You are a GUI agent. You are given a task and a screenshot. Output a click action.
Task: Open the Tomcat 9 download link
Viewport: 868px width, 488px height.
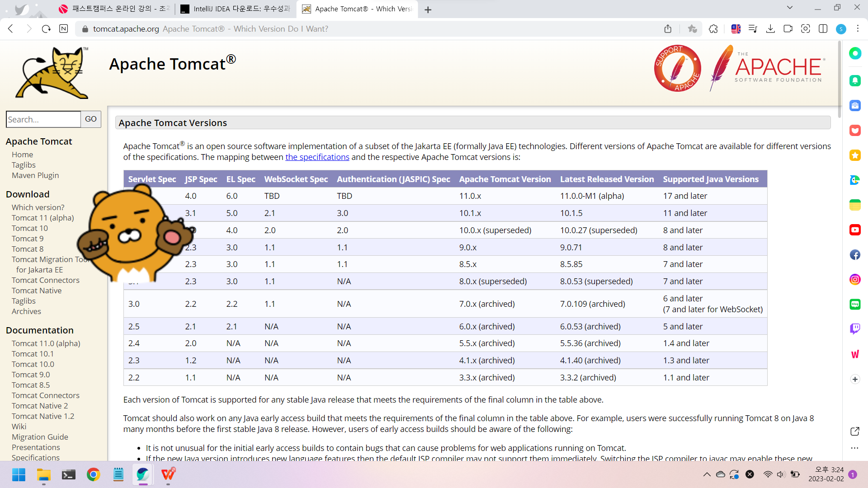[x=28, y=239]
